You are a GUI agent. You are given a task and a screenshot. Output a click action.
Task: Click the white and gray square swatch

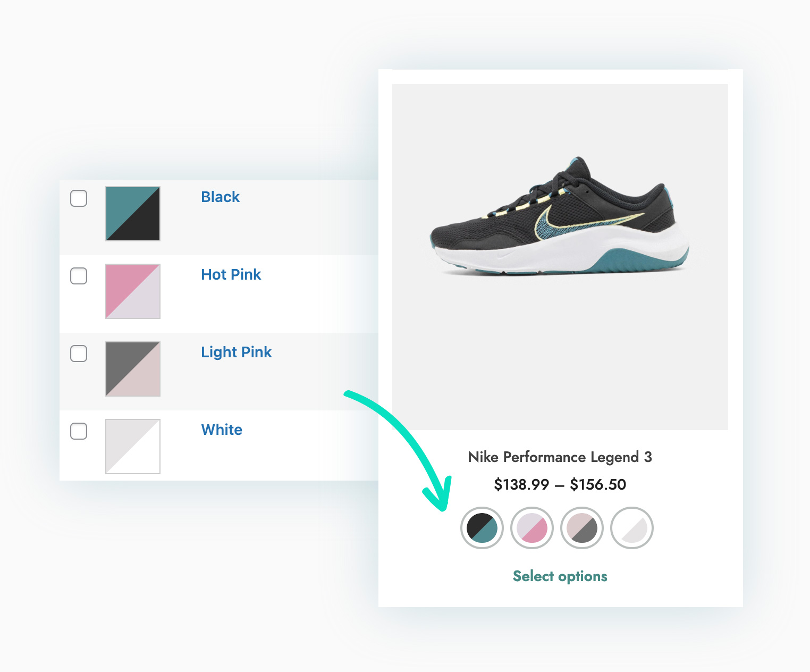[x=133, y=446]
